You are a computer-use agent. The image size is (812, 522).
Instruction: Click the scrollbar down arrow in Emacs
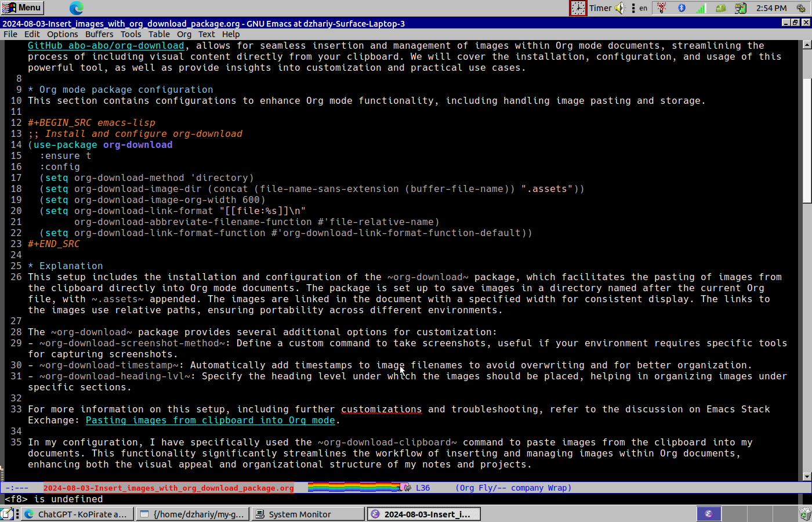pyautogui.click(x=807, y=476)
